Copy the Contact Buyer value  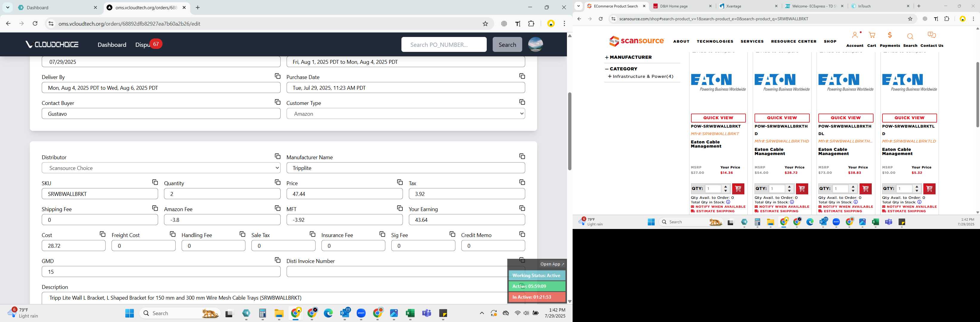click(277, 102)
